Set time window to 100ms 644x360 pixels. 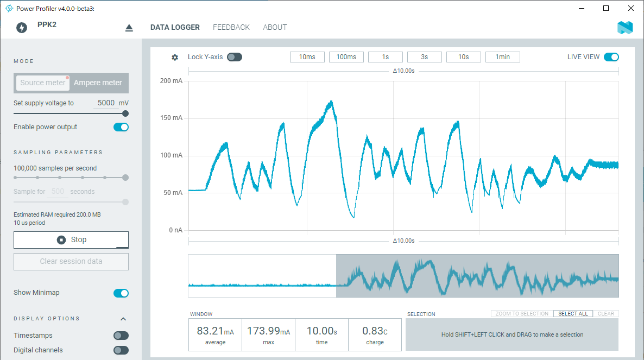click(x=346, y=57)
